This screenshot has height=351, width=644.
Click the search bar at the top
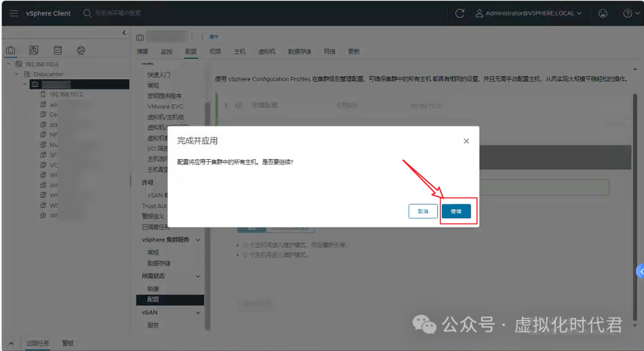point(119,13)
